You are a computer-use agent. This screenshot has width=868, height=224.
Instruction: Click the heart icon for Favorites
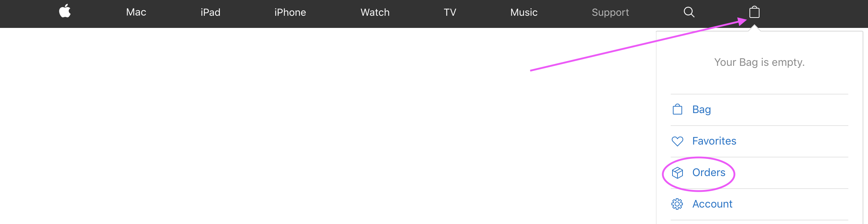[x=677, y=141]
